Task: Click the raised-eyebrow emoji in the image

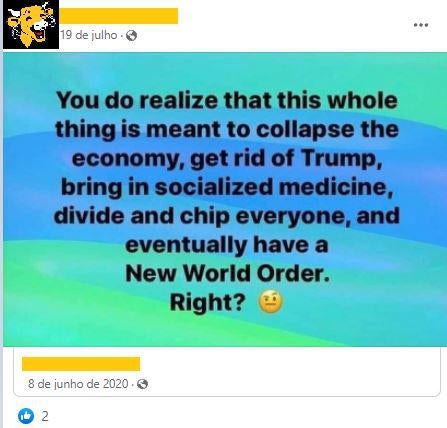Action: point(271,302)
